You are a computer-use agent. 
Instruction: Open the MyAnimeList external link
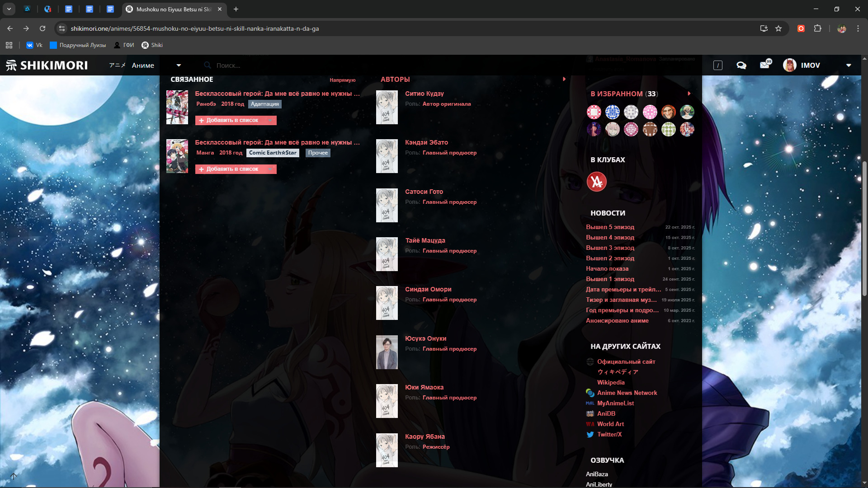pyautogui.click(x=615, y=403)
